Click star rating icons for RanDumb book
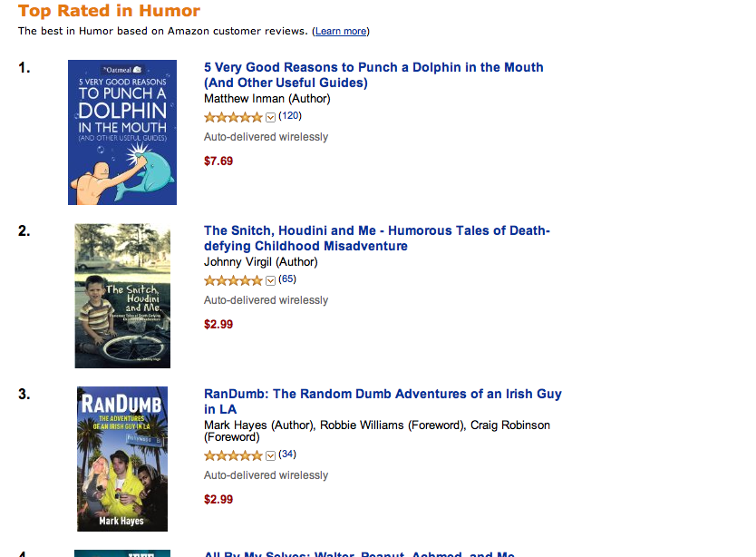 [x=233, y=455]
